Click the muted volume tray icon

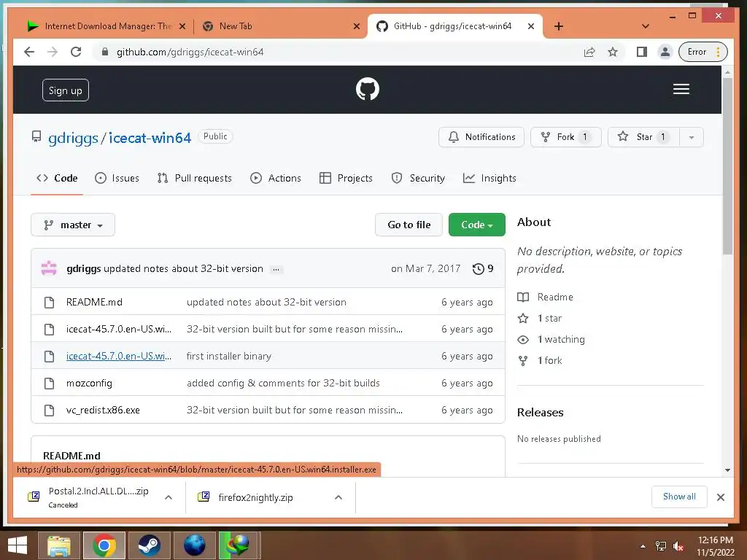click(678, 546)
